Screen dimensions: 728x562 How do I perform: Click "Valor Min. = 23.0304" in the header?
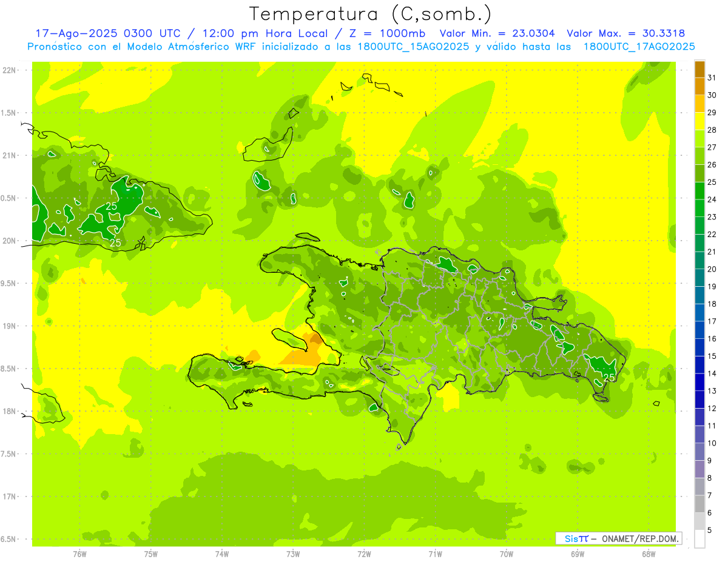498,33
